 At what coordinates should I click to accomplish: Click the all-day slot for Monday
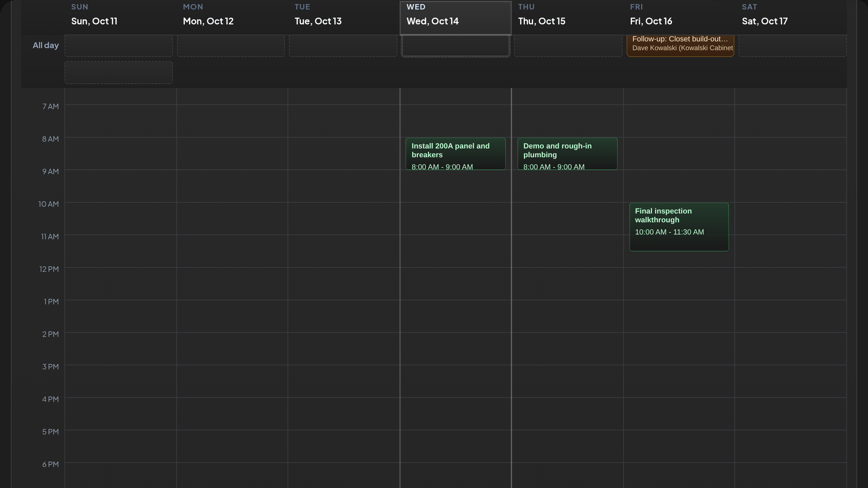click(231, 45)
